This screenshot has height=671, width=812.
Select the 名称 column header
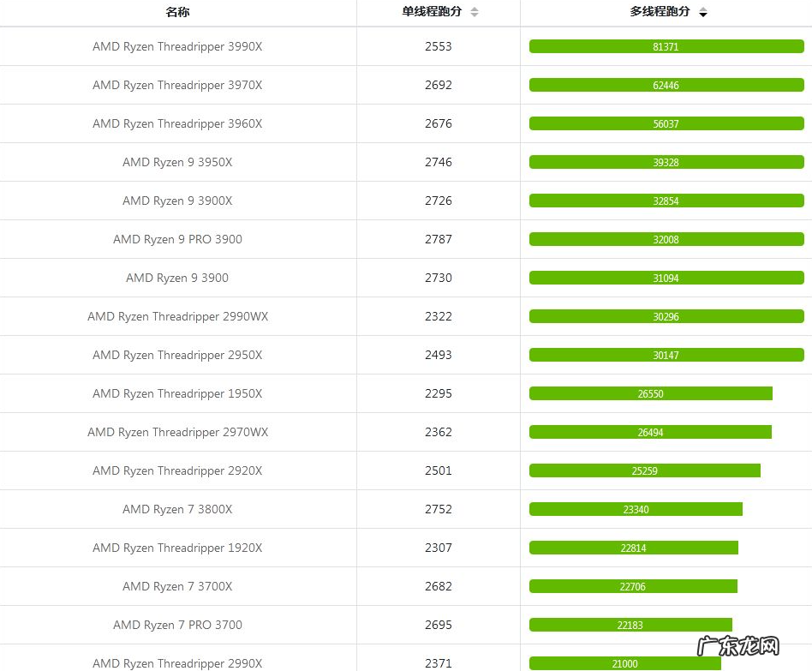[177, 12]
